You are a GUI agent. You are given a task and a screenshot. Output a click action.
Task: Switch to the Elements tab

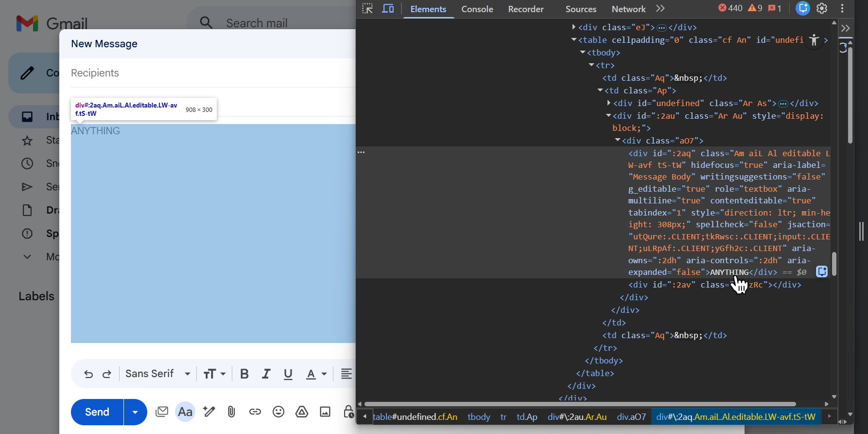coord(428,9)
